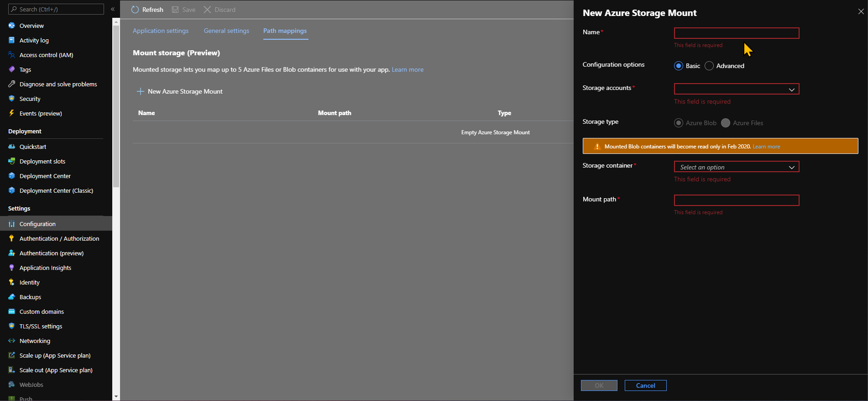Click the sidebar scrollbar up arrow
The width and height of the screenshot is (868, 401).
tap(116, 22)
